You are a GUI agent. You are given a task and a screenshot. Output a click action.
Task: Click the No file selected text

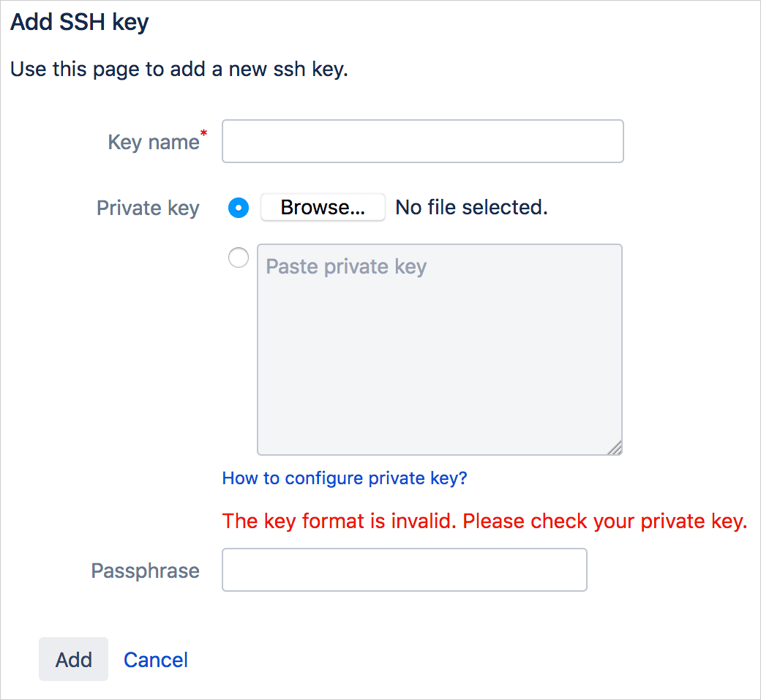coord(471,207)
